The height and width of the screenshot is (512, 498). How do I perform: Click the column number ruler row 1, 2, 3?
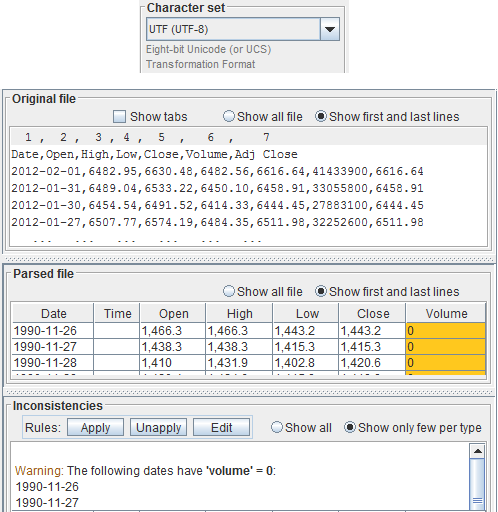(249, 137)
